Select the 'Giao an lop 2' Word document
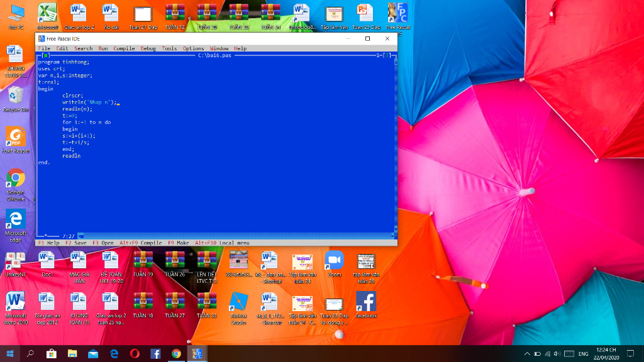 tap(79, 17)
